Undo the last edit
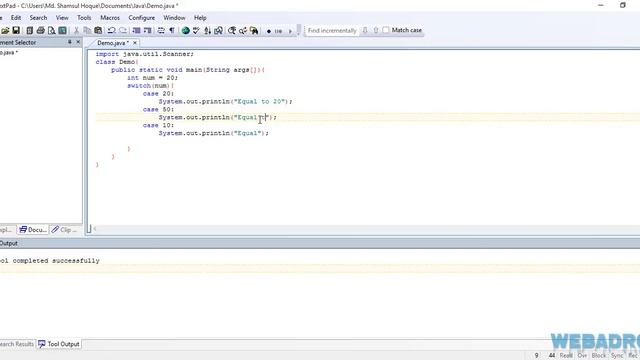This screenshot has height=360, width=640. pyautogui.click(x=111, y=31)
